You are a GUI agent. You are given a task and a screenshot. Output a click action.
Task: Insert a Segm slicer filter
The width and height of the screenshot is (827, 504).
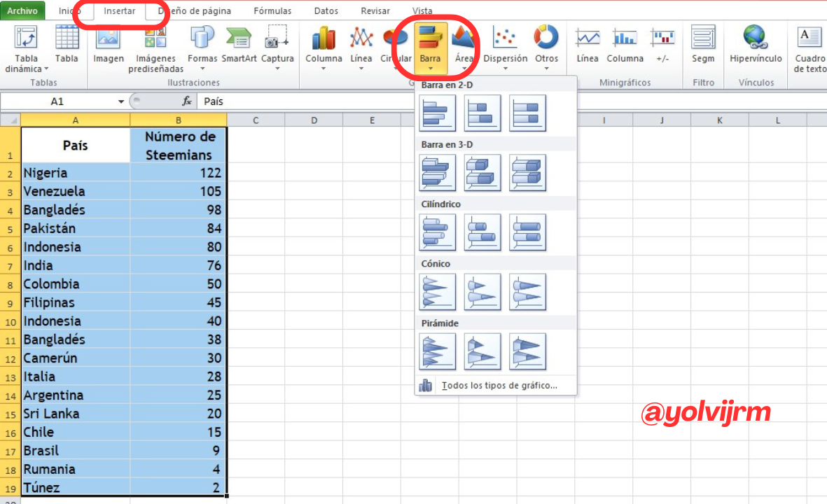703,45
